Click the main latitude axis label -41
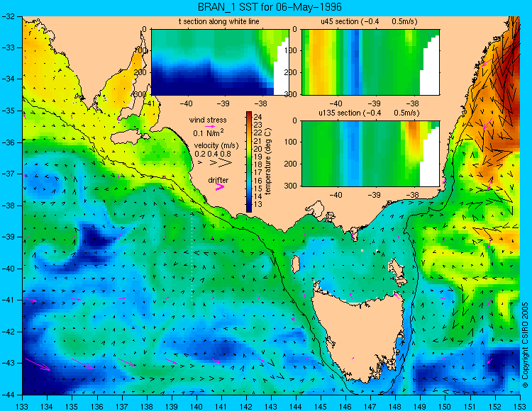The width and height of the screenshot is (532, 411). click(9, 300)
